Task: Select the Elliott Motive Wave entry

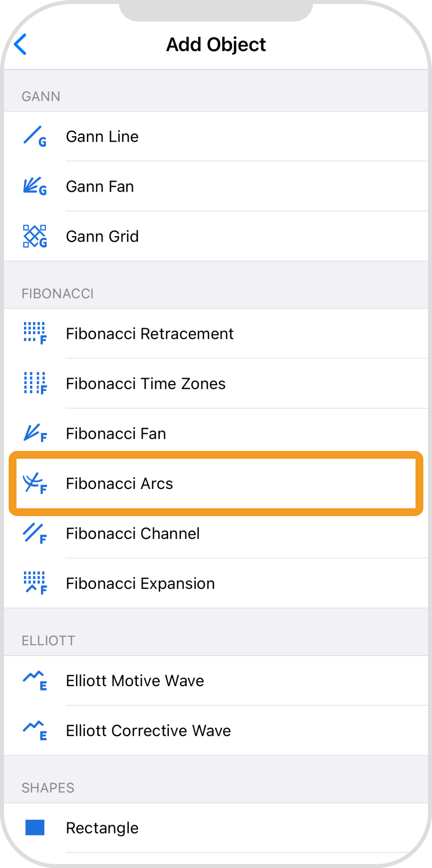Action: click(135, 681)
